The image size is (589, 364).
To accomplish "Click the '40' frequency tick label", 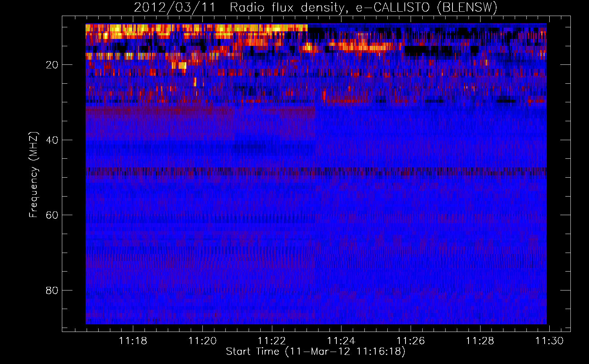I will pyautogui.click(x=52, y=140).
